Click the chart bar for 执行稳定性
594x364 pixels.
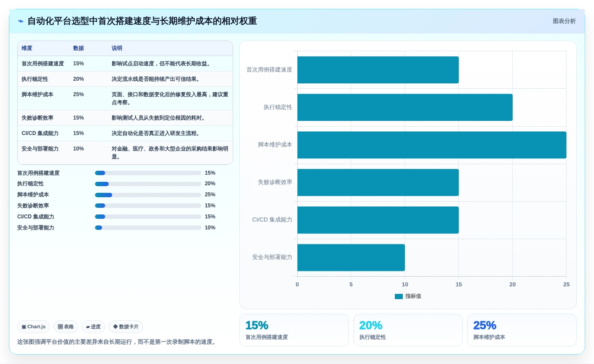[405, 107]
